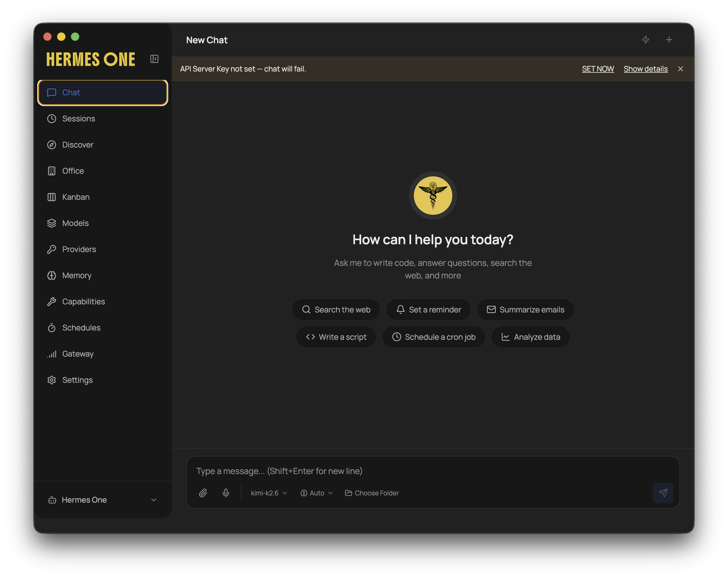
Task: Choose the Search the web suggestion
Action: [336, 310]
